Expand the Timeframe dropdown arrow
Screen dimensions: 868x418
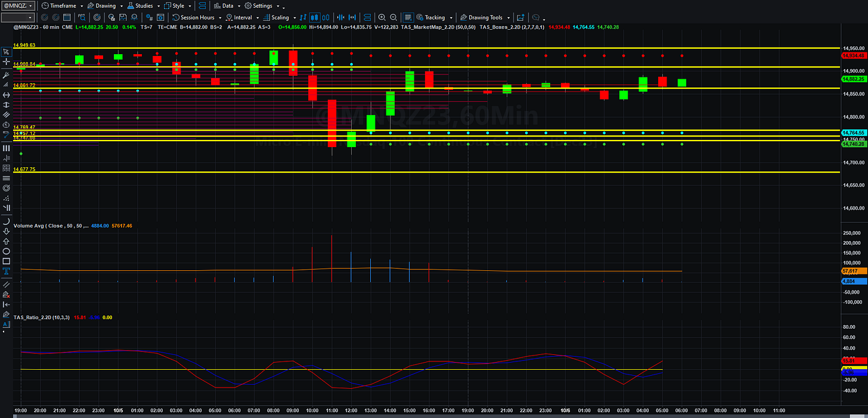[x=81, y=6]
